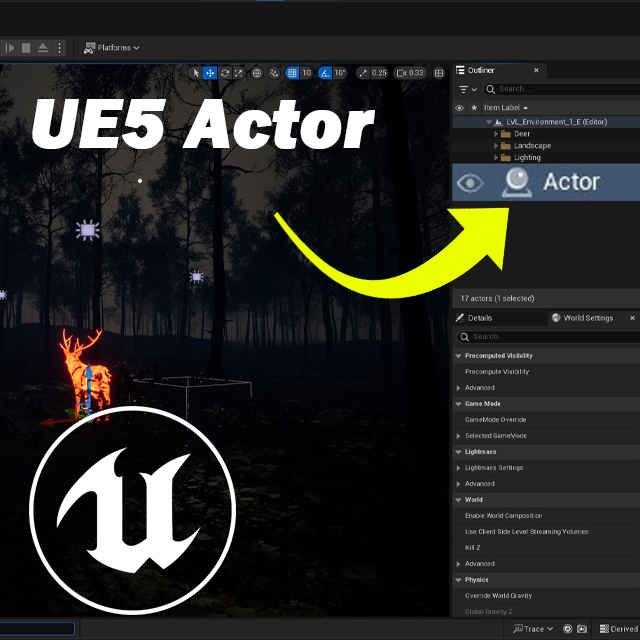This screenshot has width=640, height=640.
Task: Toggle visibility eye of Actor row
Action: 470,182
